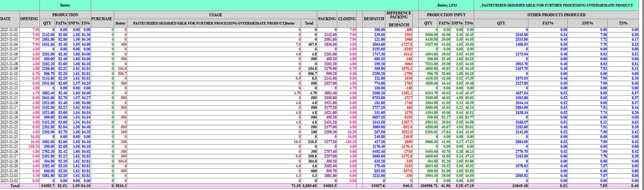Click difference value -4717
Screen dimensions: 644x190
click(x=407, y=98)
